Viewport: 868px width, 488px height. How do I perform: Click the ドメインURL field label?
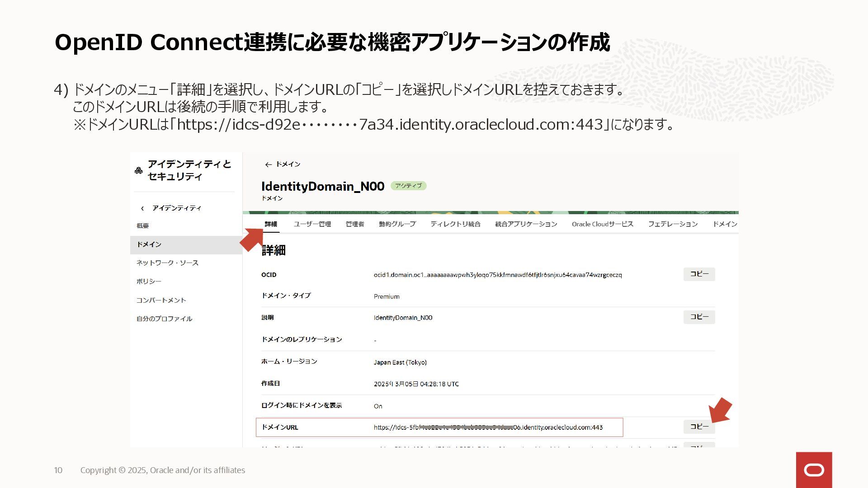coord(280,427)
